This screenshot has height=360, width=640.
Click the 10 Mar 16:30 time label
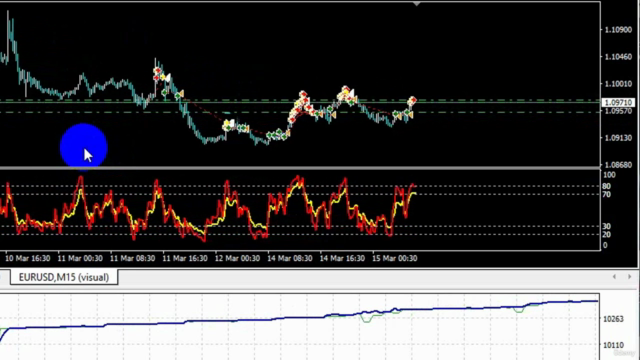pos(27,258)
